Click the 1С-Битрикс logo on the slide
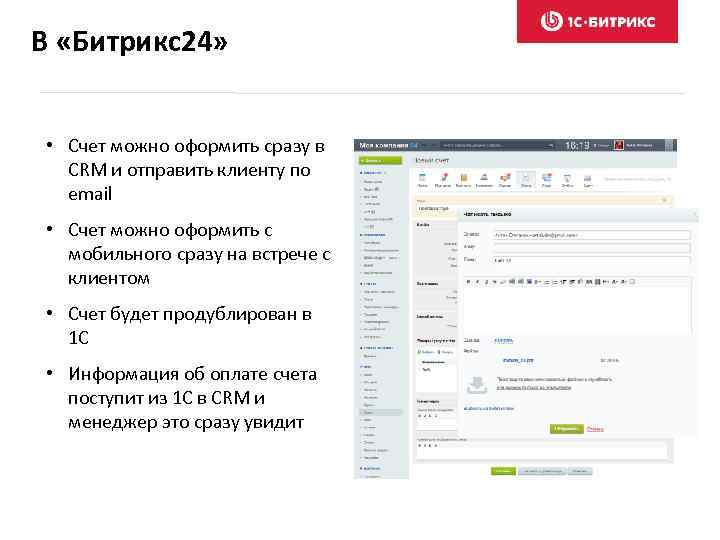Viewport: 720px width, 540px height. 597,21
